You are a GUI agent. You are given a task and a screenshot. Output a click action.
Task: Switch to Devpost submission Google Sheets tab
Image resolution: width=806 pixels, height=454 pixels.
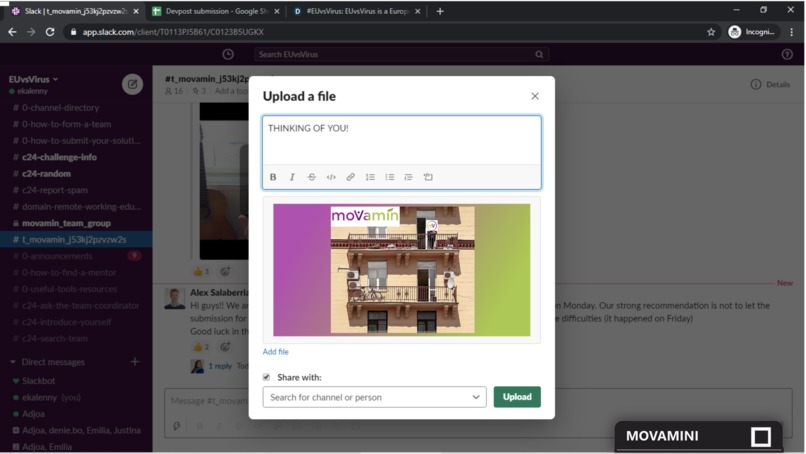click(216, 11)
